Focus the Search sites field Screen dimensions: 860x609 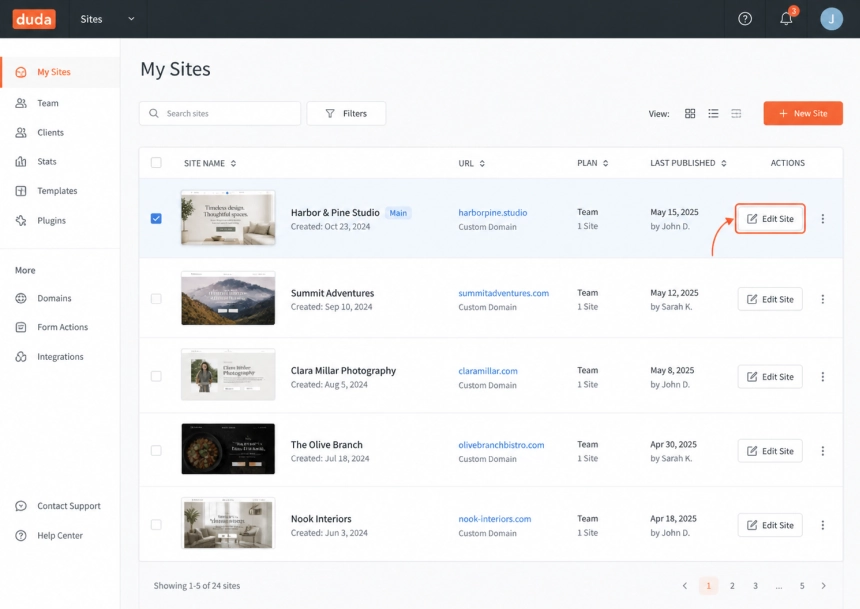point(220,114)
